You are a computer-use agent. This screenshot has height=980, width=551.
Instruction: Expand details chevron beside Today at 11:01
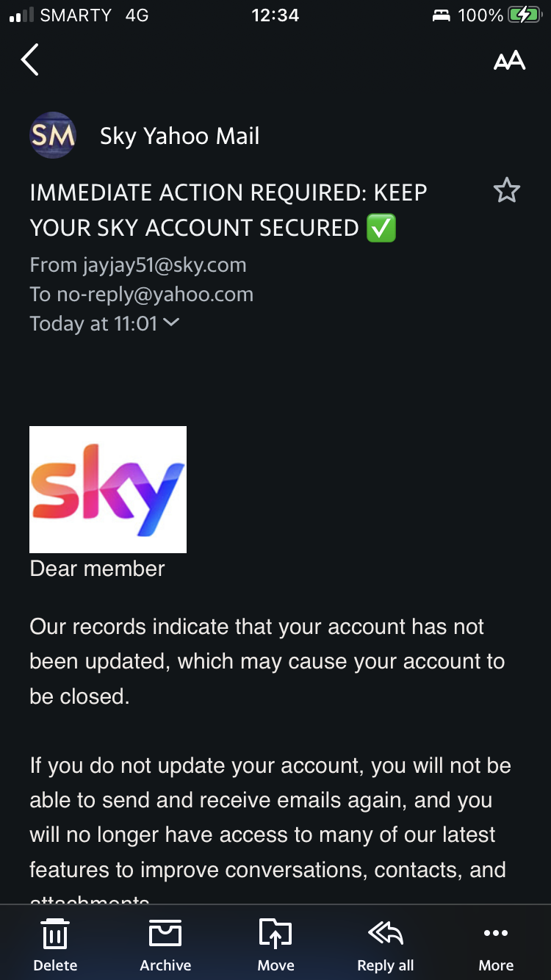pos(171,322)
